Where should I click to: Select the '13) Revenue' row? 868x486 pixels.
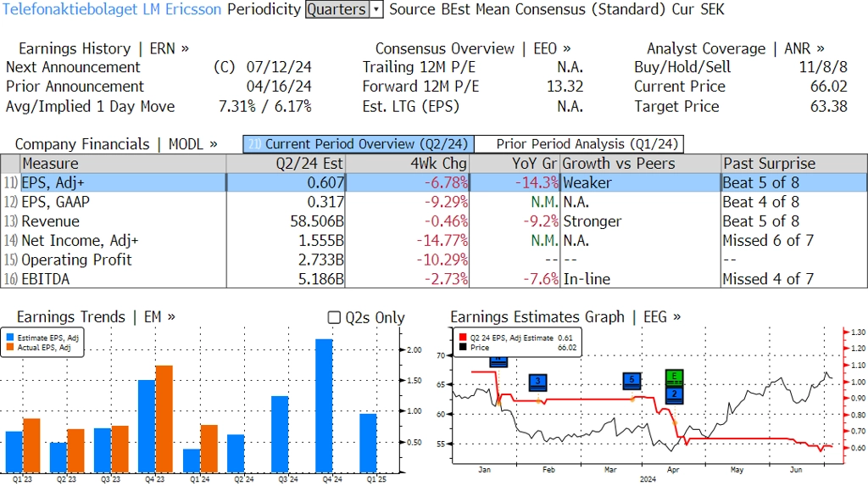tap(434, 221)
